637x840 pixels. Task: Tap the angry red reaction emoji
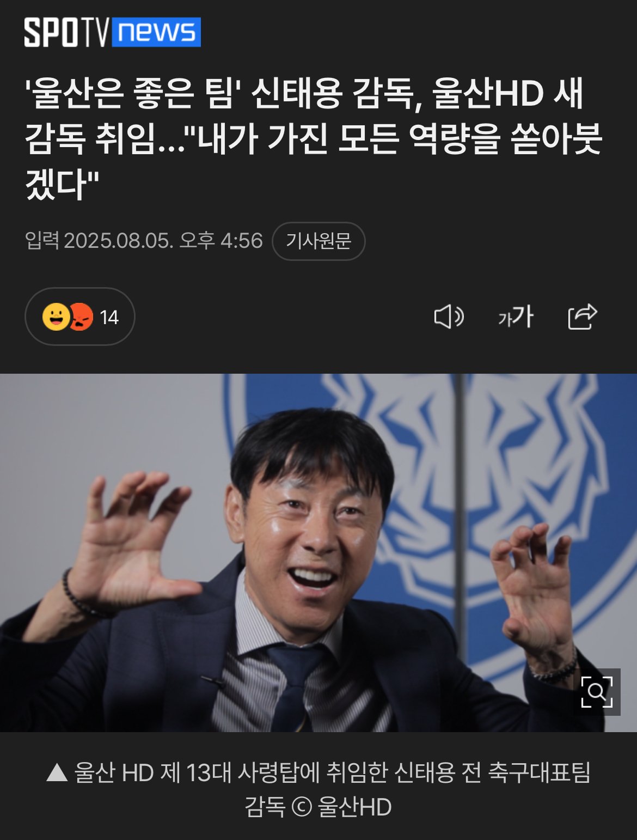(81, 316)
